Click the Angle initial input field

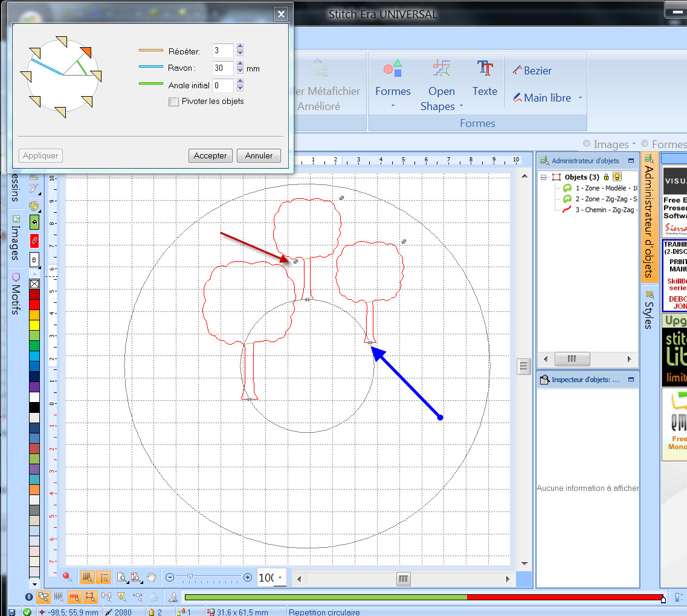point(223,85)
